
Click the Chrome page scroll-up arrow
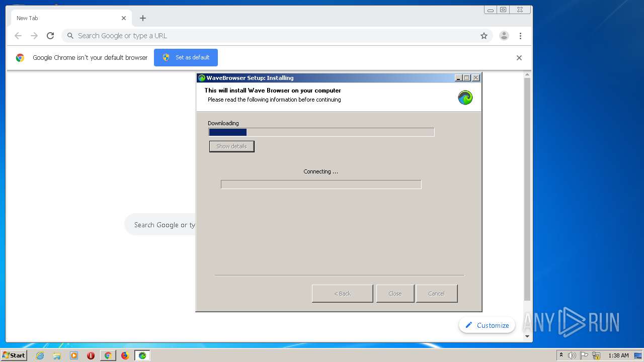527,75
